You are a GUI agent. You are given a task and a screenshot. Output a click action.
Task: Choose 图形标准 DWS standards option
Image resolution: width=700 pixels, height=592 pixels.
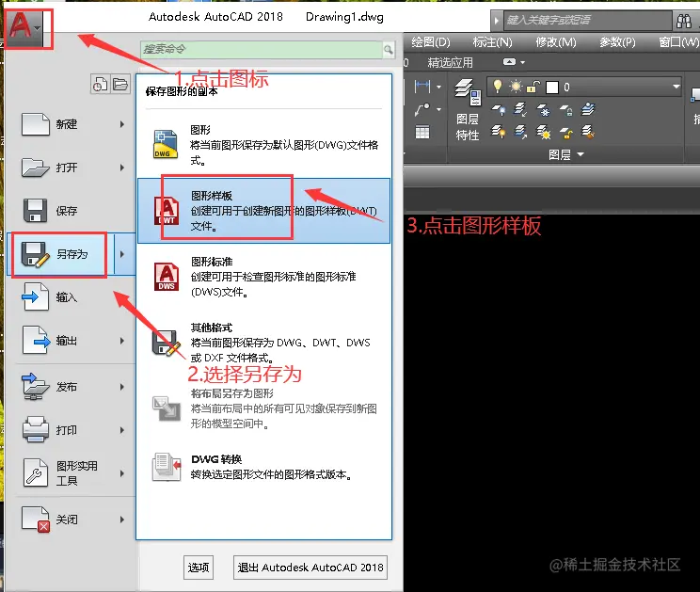tap(264, 277)
